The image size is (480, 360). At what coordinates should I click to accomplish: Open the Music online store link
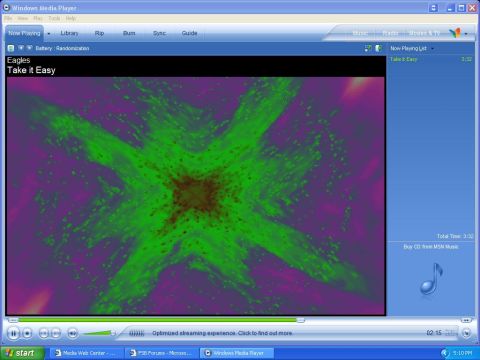click(360, 33)
